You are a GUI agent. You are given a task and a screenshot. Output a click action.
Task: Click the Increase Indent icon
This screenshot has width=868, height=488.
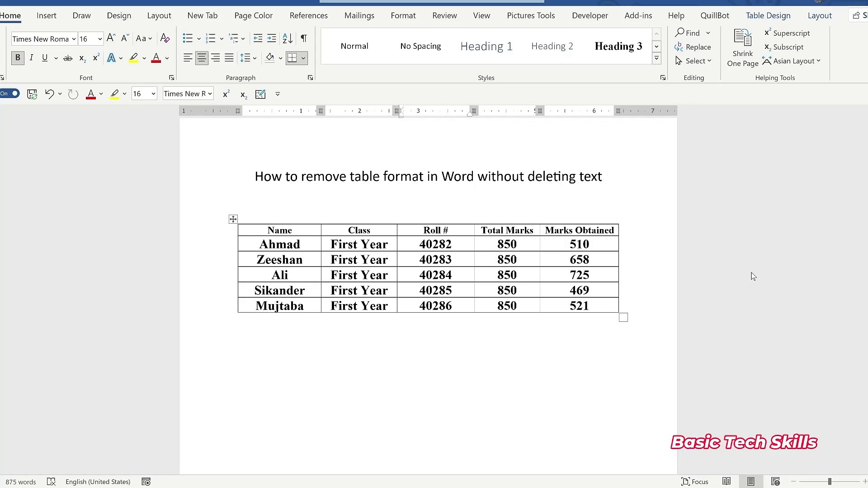[272, 38]
